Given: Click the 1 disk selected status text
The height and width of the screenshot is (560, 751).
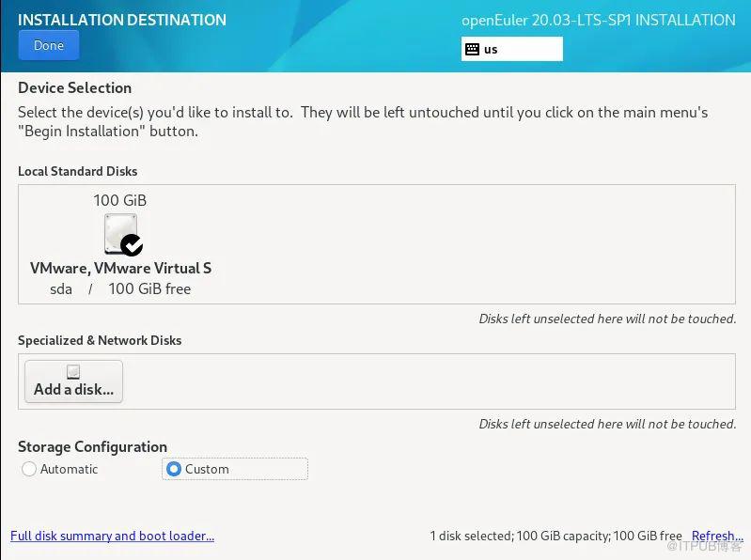Looking at the screenshot, I should 555,536.
